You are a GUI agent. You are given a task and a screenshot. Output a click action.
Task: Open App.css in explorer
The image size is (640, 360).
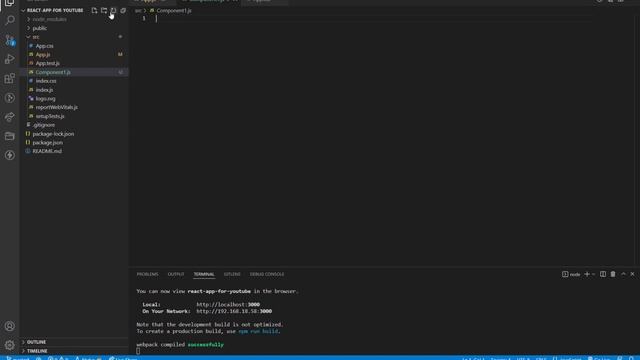[74, 46]
